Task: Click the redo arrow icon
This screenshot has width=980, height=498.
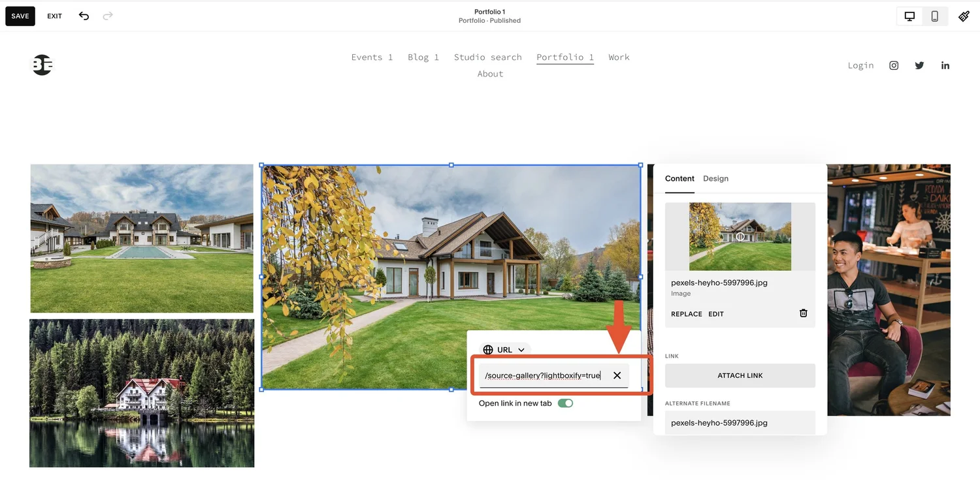Action: click(106, 16)
